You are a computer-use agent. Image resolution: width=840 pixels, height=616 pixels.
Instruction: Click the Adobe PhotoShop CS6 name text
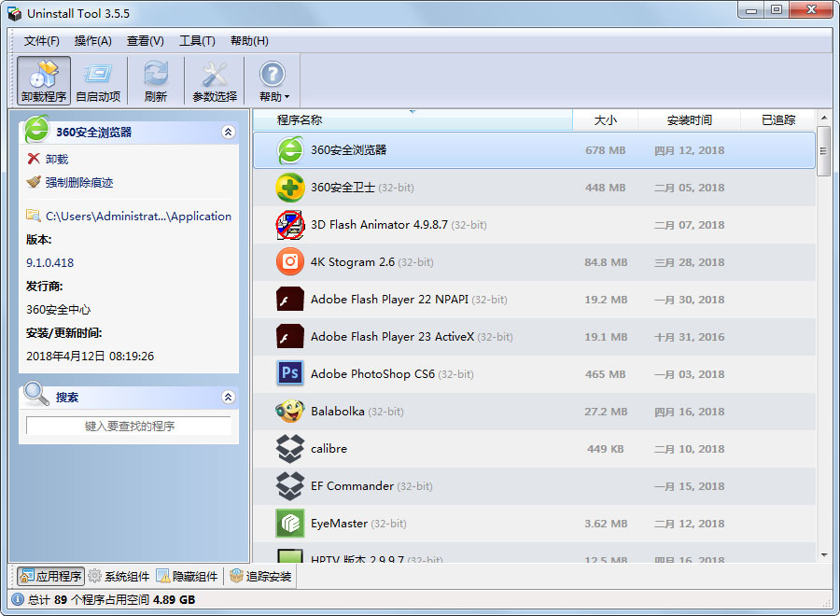click(372, 374)
